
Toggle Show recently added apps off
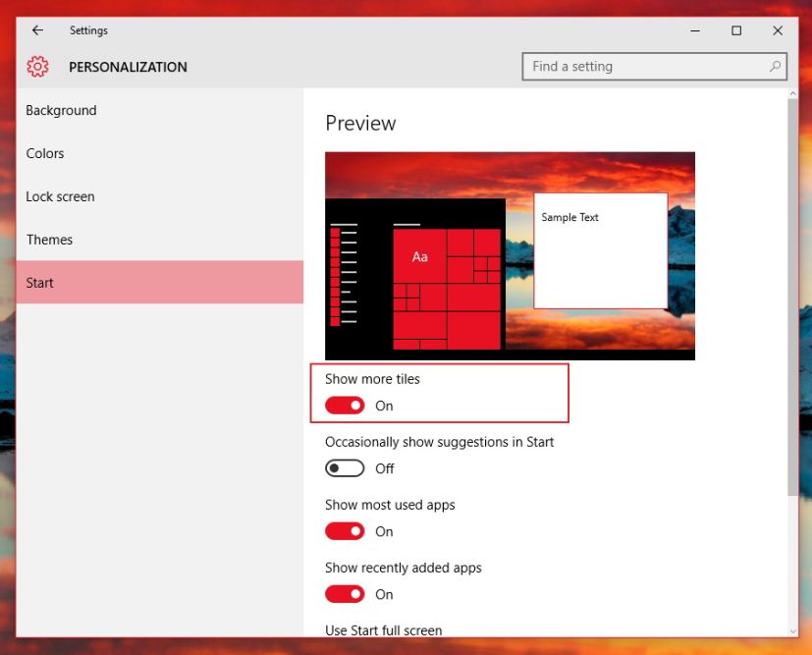(x=345, y=594)
